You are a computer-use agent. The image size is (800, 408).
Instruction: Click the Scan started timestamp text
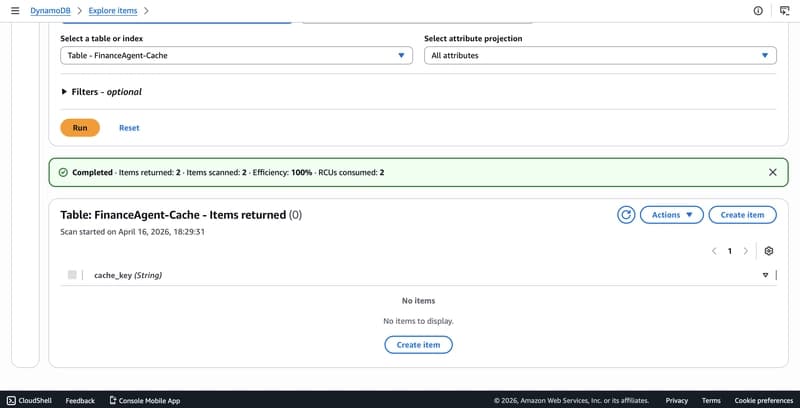tap(133, 232)
